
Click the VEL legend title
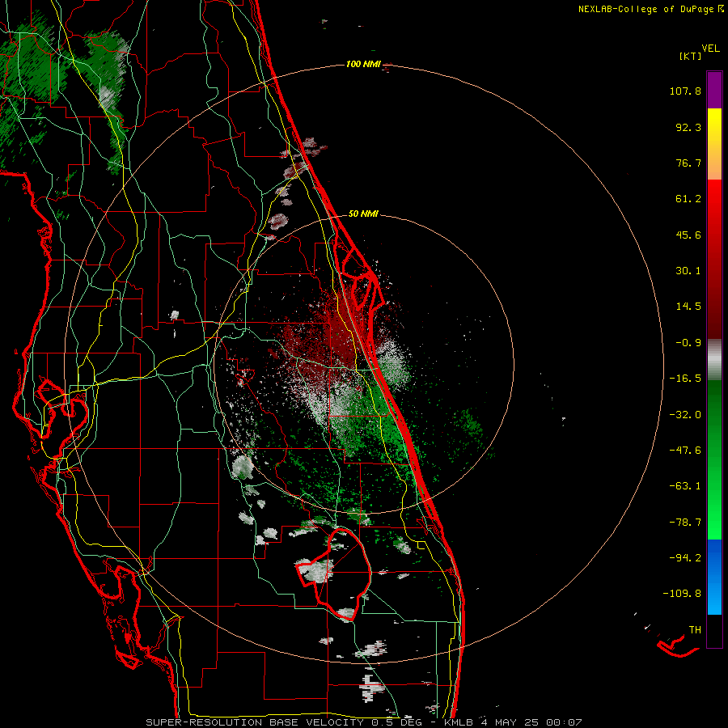click(x=710, y=49)
